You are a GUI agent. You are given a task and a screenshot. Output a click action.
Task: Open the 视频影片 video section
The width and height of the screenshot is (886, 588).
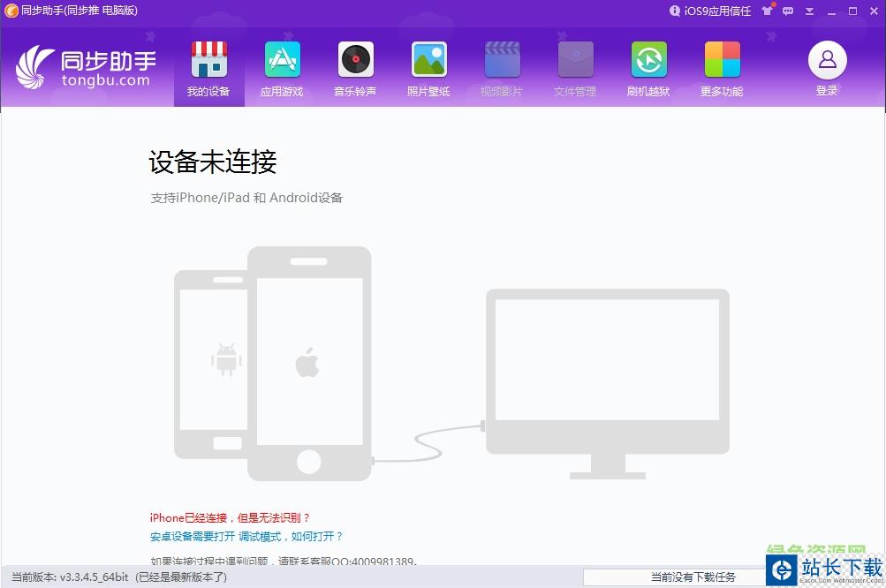tap(502, 69)
